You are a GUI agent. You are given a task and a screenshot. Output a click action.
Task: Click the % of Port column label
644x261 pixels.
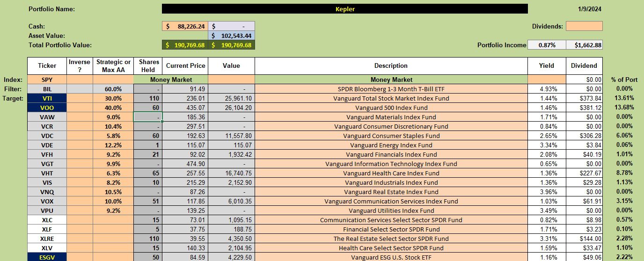click(624, 80)
